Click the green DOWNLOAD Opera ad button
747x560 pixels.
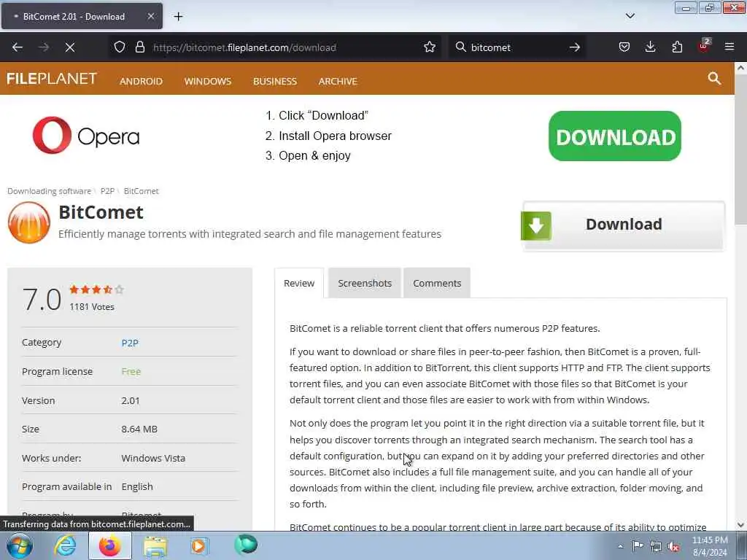(x=614, y=136)
